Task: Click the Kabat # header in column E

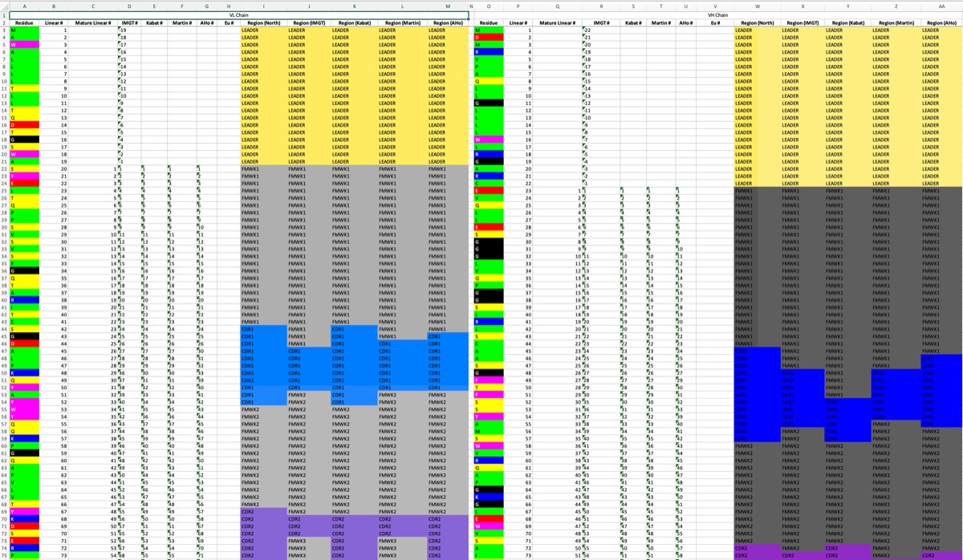Action: tap(152, 23)
